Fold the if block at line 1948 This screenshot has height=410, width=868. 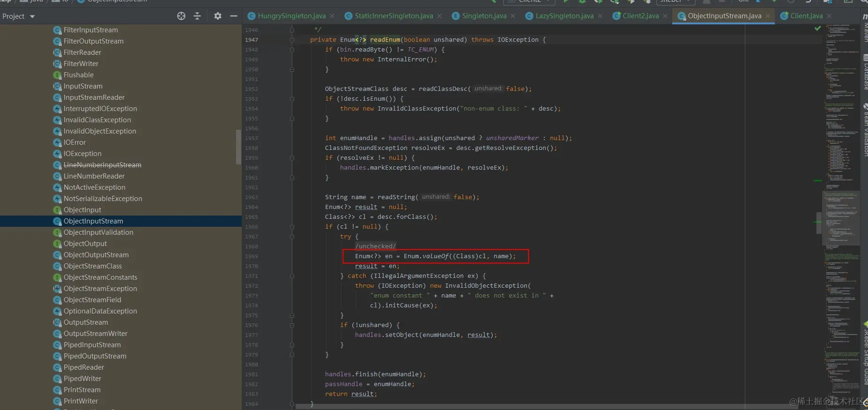pos(292,50)
